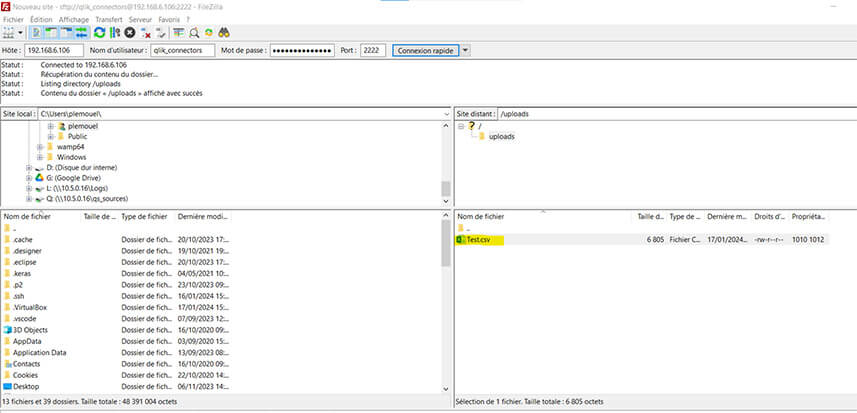Screen dimensions: 857x413
Task: Click the local file list scrollbar
Action: click(x=446, y=243)
